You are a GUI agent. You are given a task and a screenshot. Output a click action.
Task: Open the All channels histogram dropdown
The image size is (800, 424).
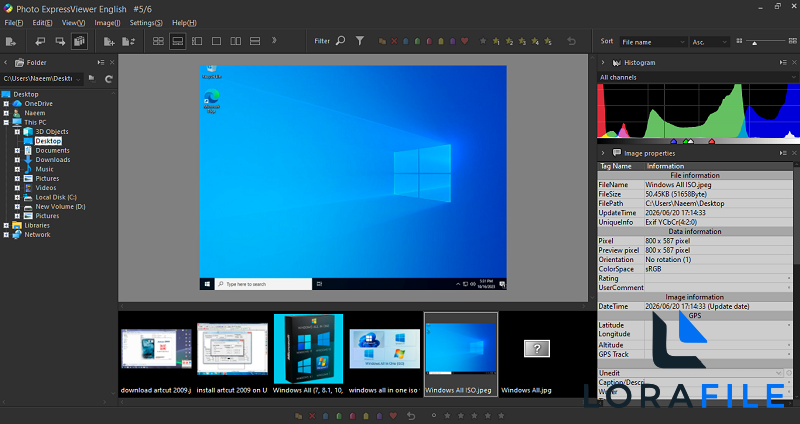click(697, 78)
